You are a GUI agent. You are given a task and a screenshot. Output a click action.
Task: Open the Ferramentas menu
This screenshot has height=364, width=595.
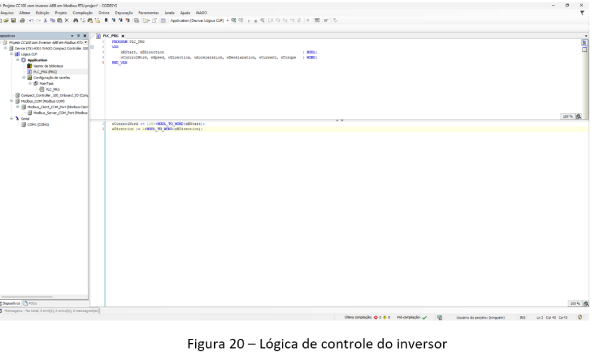(x=149, y=12)
